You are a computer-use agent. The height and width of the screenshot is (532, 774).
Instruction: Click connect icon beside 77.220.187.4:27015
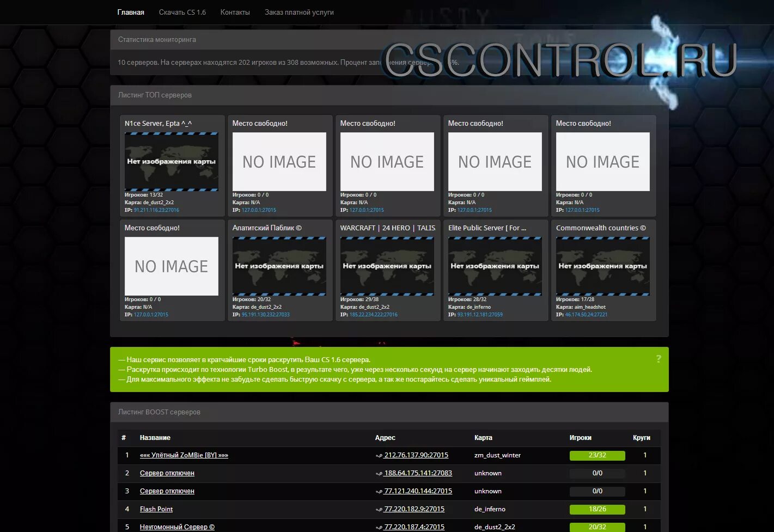(x=379, y=528)
